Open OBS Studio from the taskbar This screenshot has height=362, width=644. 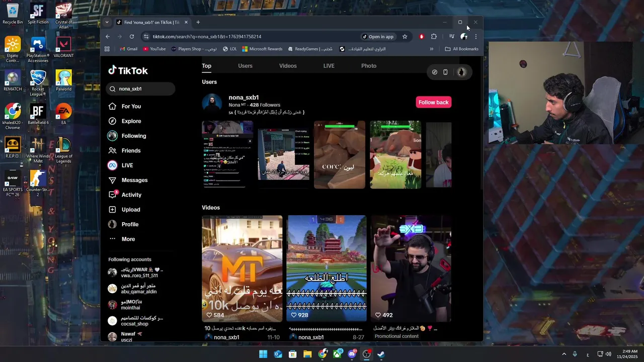[366, 354]
